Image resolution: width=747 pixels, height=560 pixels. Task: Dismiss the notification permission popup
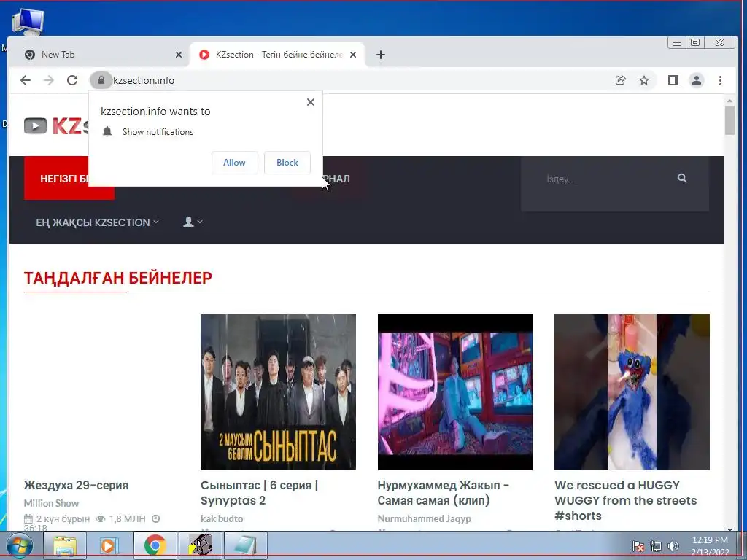[311, 102]
